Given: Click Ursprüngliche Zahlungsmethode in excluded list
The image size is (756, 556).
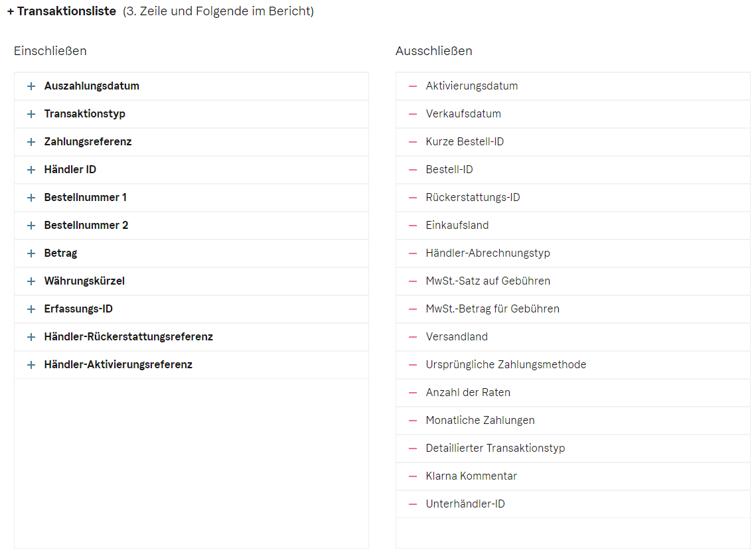Looking at the screenshot, I should 506,365.
